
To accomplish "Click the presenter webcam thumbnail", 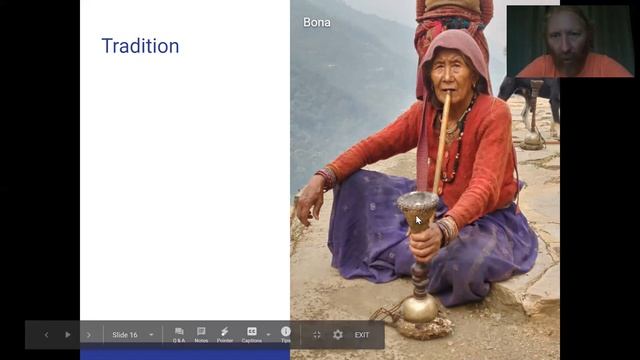I will click(570, 41).
